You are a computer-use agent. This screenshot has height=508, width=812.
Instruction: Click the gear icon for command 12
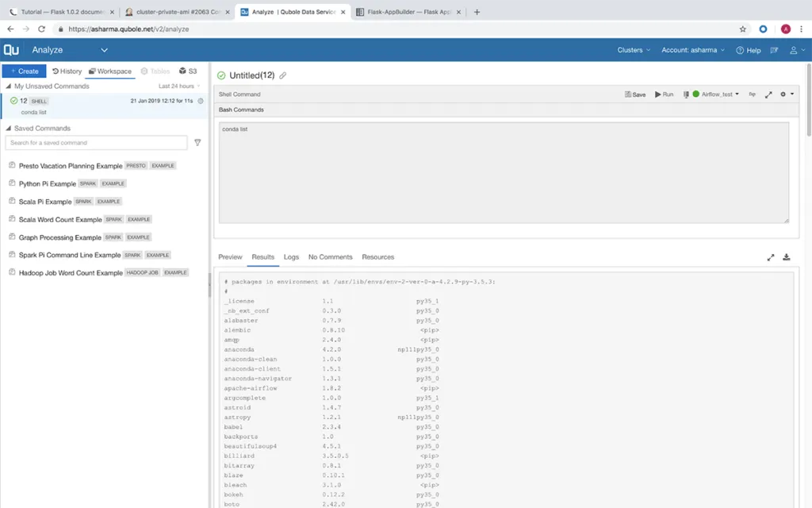[201, 101]
